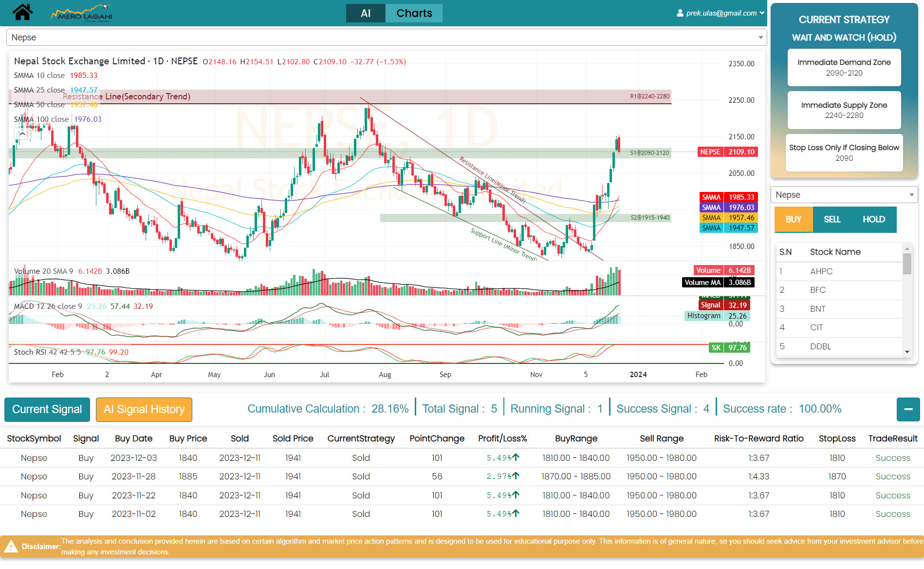Switch to the AI tab
The width and height of the screenshot is (924, 569).
pos(366,13)
